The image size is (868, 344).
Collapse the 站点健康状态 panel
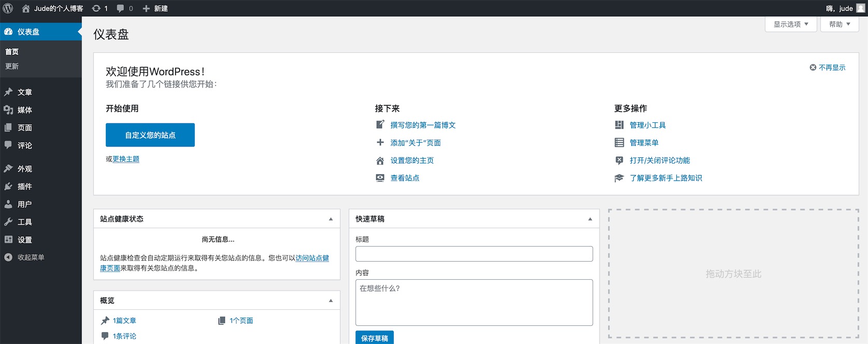tap(331, 219)
